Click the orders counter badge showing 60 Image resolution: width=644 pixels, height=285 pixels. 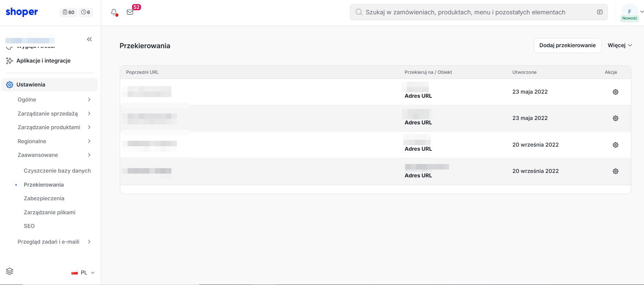(68, 12)
